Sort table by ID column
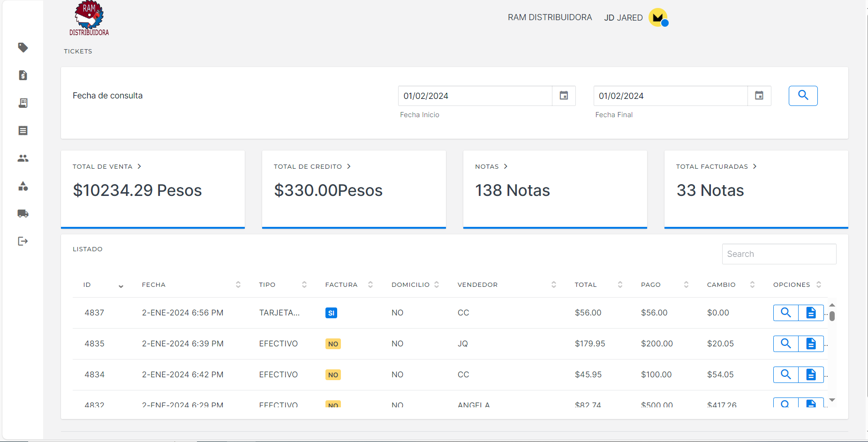The height and width of the screenshot is (442, 868). 121,285
